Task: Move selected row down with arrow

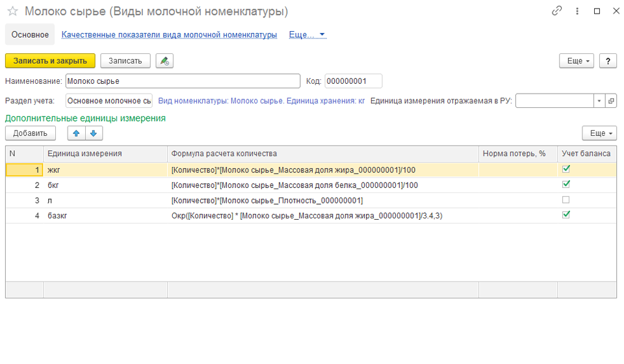Action: (94, 133)
